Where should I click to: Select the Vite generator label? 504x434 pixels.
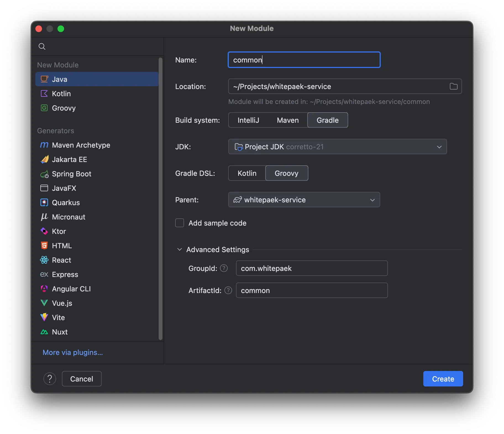(x=58, y=317)
